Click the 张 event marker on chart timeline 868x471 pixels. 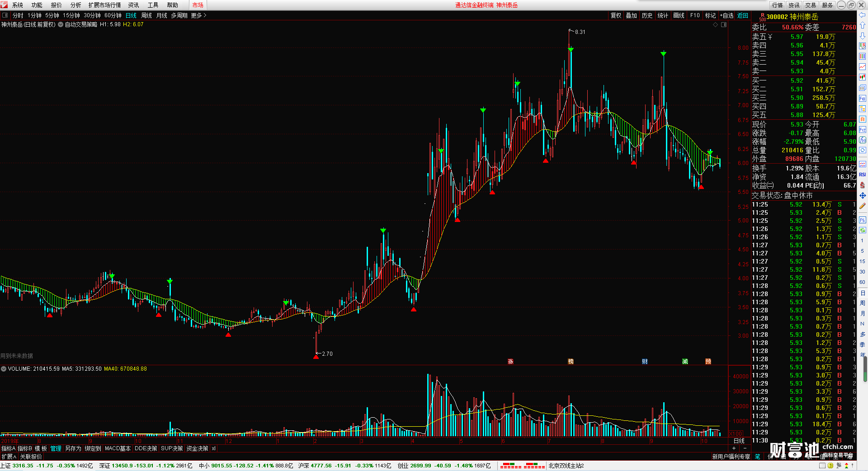(510, 361)
